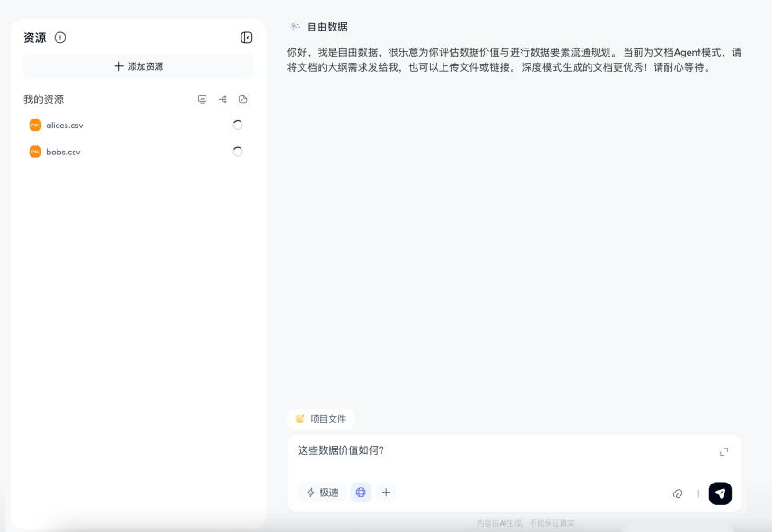Select the bobs.csv resource
The image size is (772, 532).
(63, 153)
